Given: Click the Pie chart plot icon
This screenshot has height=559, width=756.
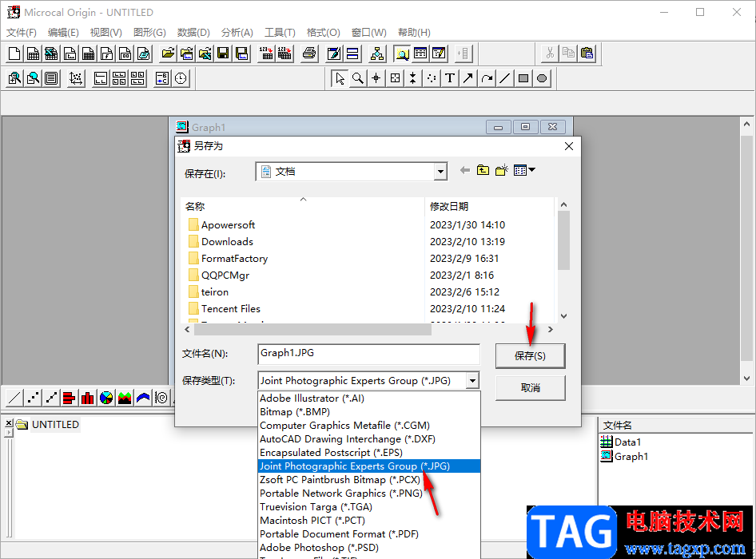Looking at the screenshot, I should [106, 398].
